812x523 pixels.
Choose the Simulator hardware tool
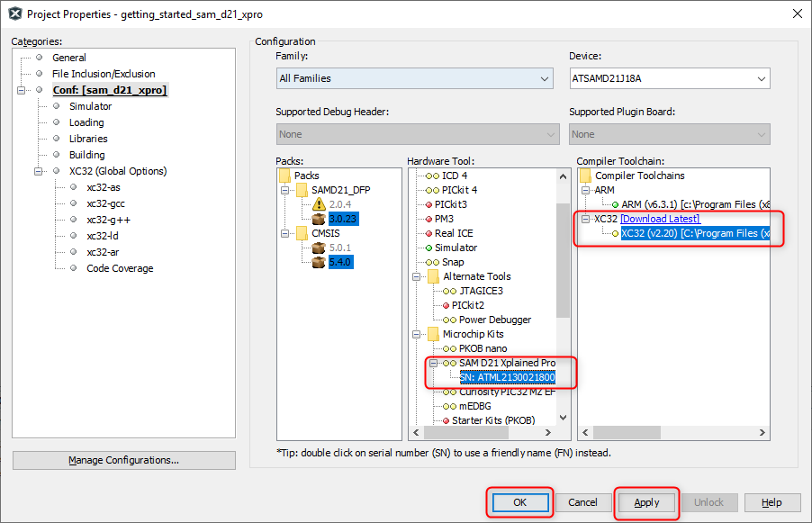[x=456, y=248]
